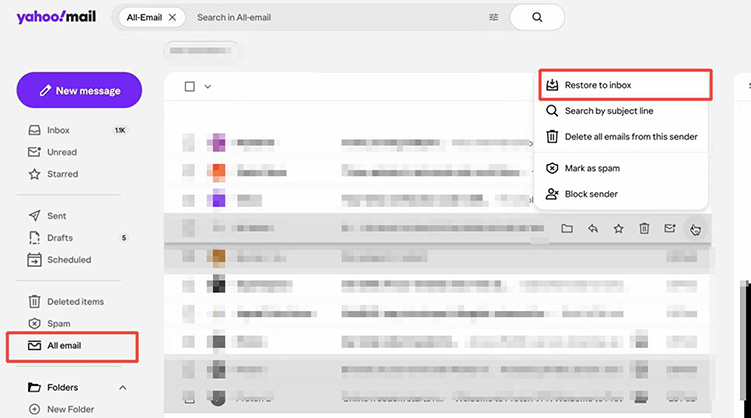
Task: Click the trash icon on hovered email
Action: click(645, 229)
